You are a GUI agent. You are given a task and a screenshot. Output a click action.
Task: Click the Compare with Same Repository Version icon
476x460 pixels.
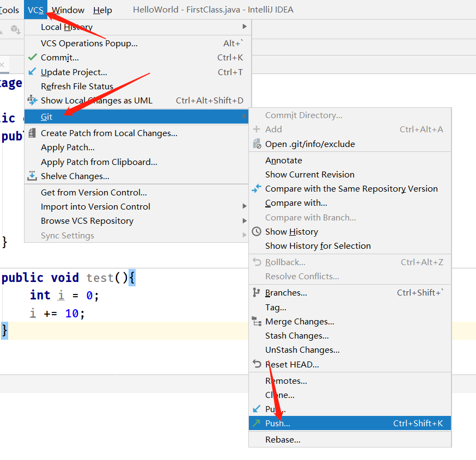pos(257,188)
